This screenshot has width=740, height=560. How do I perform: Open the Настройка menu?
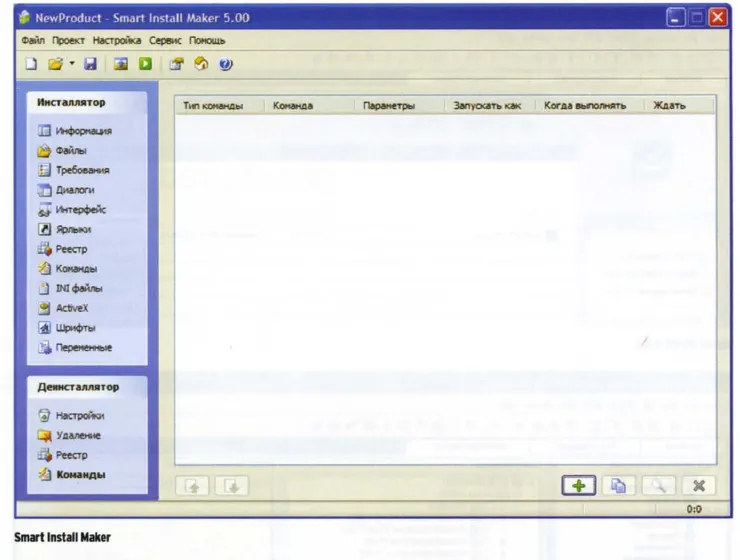click(117, 41)
